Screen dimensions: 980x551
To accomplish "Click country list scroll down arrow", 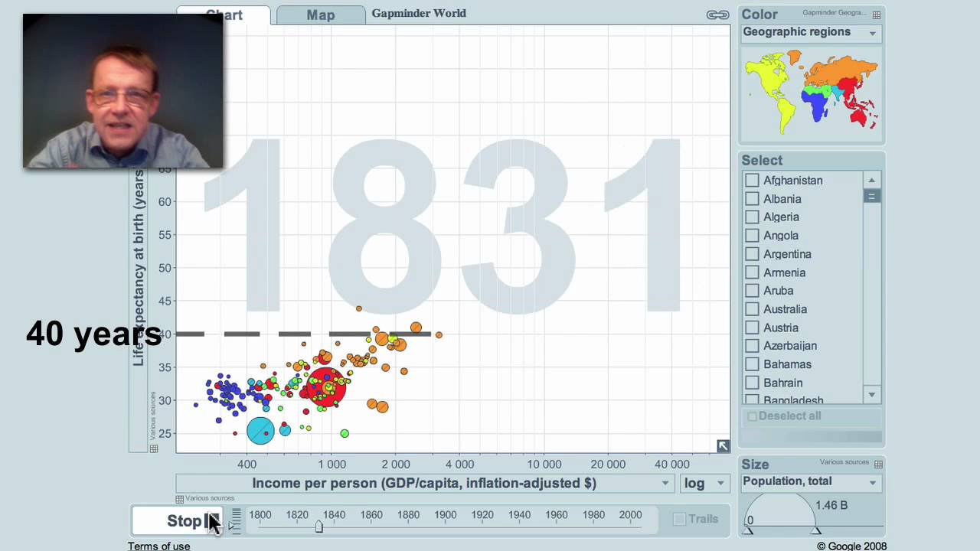I will pos(871,395).
